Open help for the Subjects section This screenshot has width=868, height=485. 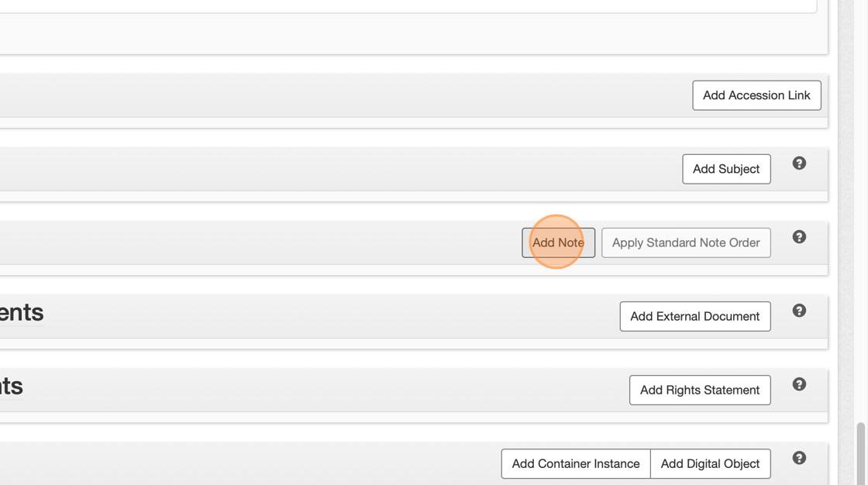click(x=799, y=163)
